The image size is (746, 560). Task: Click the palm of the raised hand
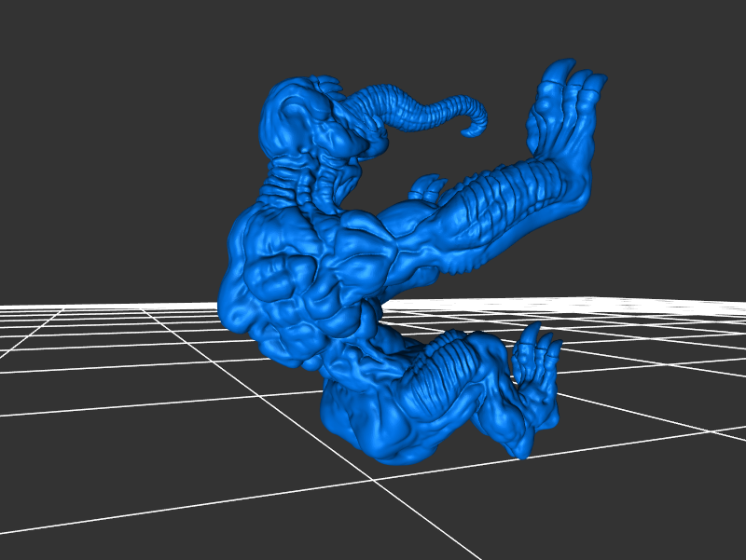point(558,140)
